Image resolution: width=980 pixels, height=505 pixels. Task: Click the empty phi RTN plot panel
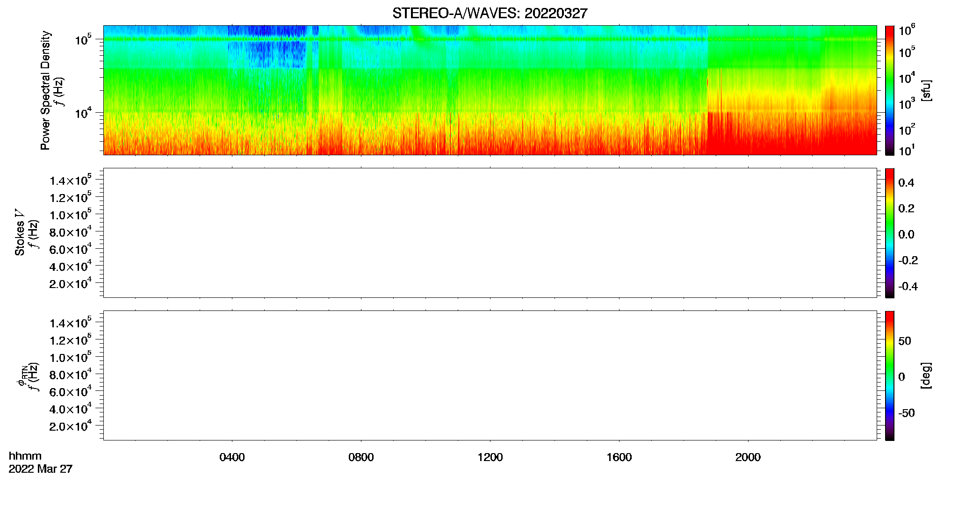pos(490,375)
